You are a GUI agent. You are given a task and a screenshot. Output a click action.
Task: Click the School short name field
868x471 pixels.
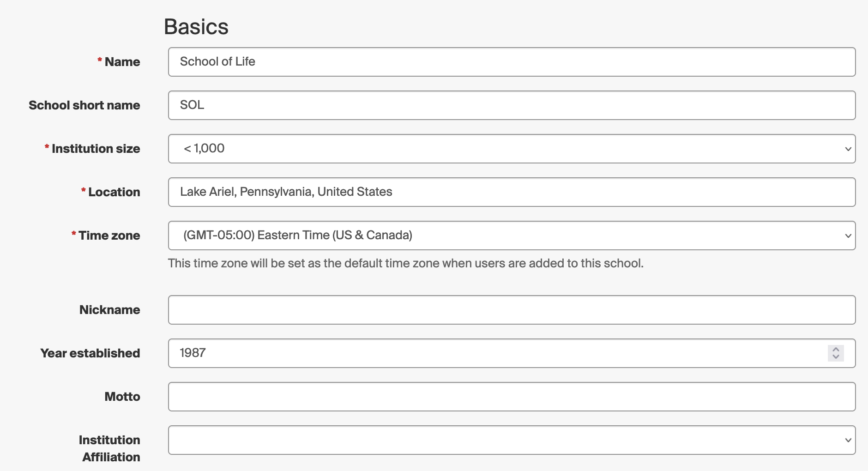[512, 105]
